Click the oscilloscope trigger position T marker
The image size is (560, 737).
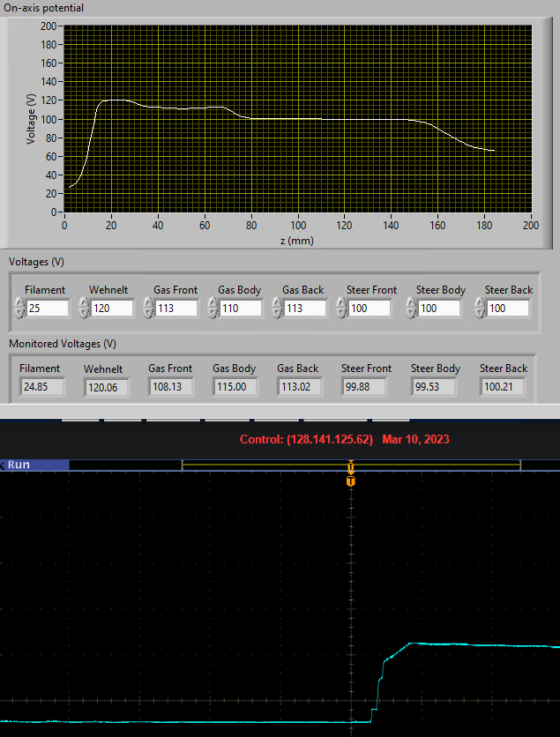[x=351, y=480]
